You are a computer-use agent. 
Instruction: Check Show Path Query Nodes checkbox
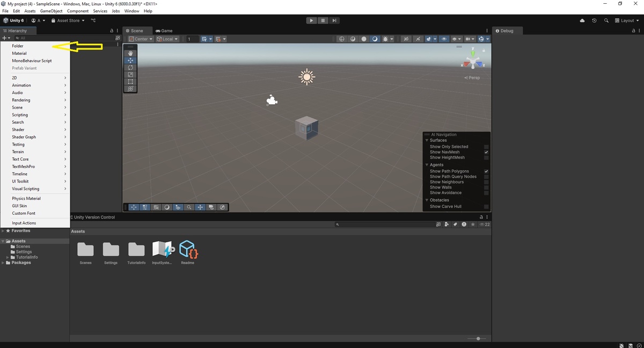pyautogui.click(x=486, y=177)
